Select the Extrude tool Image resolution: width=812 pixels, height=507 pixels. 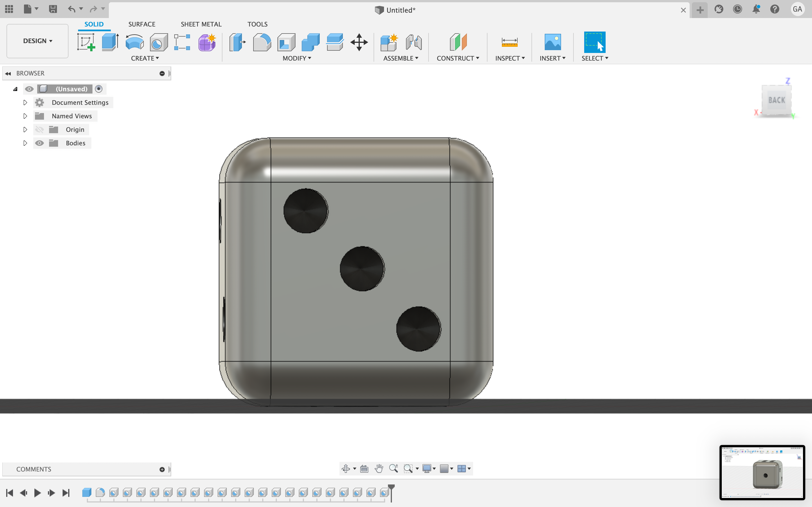tap(110, 42)
